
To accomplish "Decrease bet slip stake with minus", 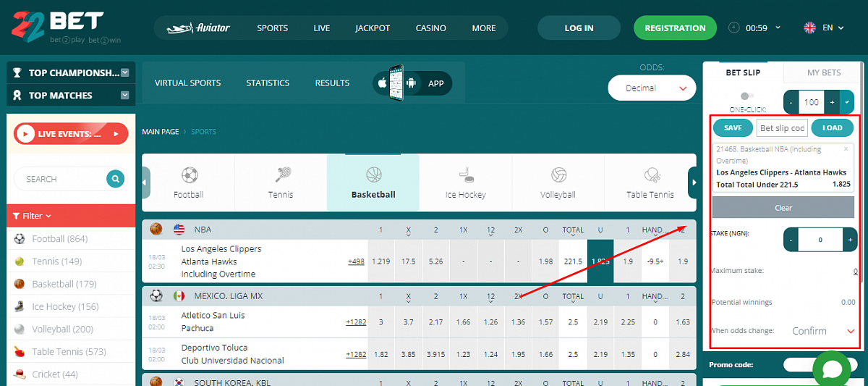I will pyautogui.click(x=791, y=239).
